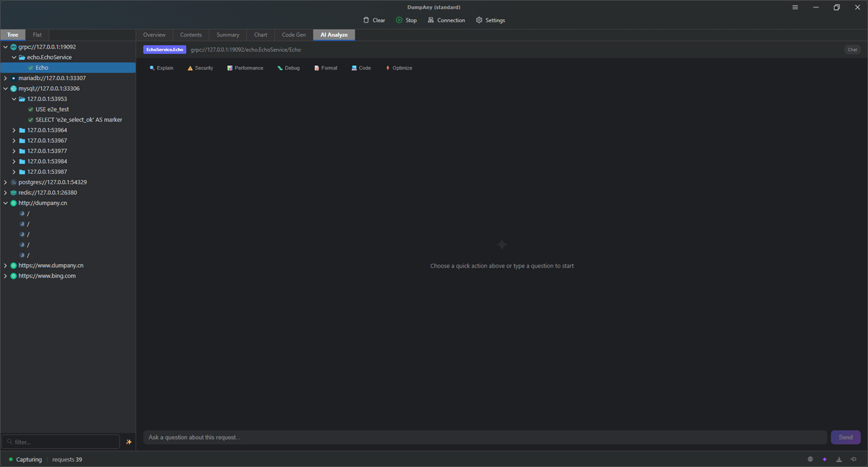Click the Chat button at top right
Viewport: 868px width, 467px height.
tap(852, 50)
